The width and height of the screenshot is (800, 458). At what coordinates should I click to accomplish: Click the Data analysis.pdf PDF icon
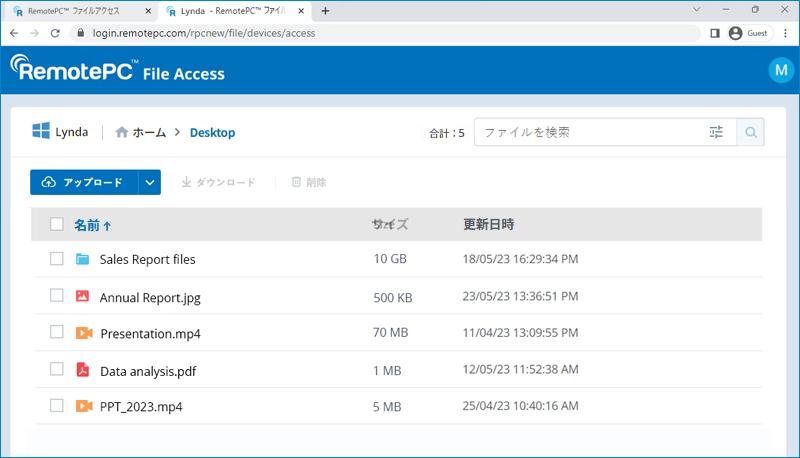tap(83, 369)
